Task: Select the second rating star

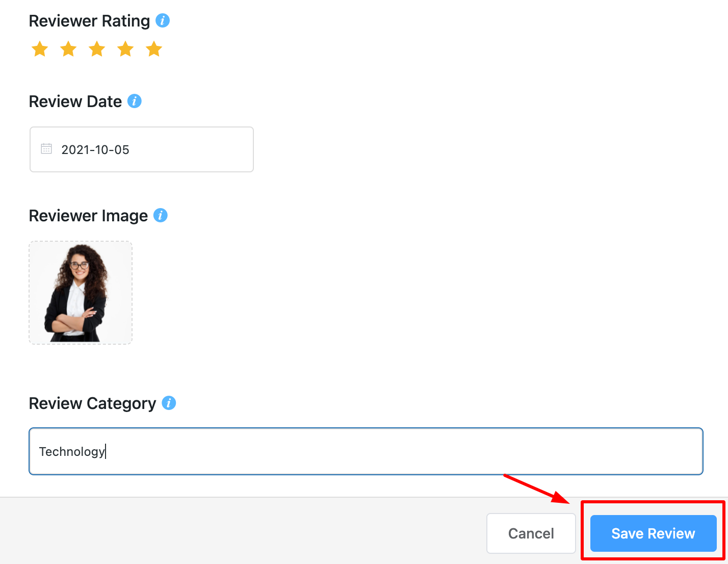Action: 68,49
